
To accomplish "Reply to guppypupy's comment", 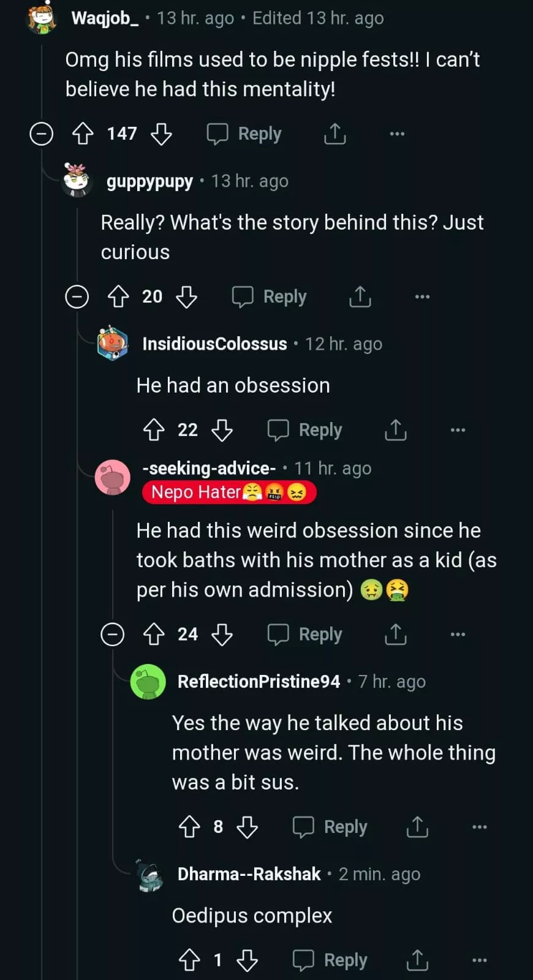I will [x=270, y=297].
